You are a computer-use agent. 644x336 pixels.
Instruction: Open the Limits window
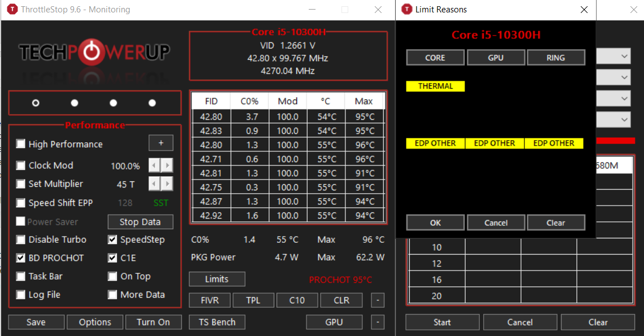217,279
